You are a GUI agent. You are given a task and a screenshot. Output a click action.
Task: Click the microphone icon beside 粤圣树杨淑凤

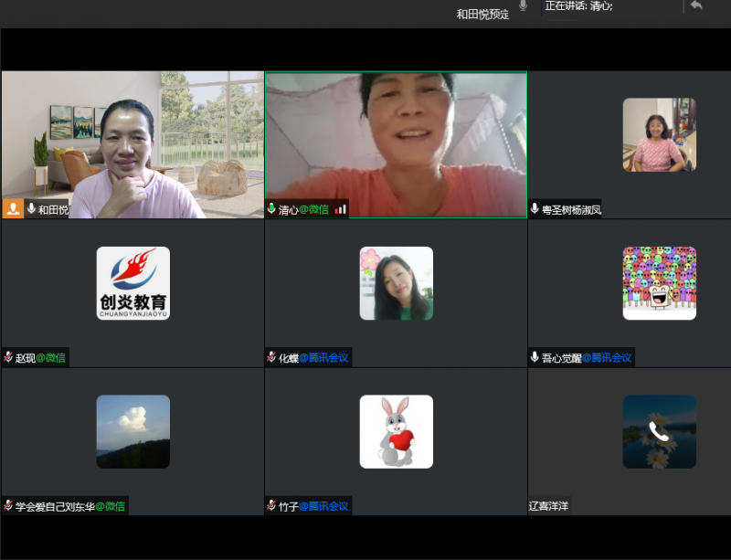click(x=535, y=209)
